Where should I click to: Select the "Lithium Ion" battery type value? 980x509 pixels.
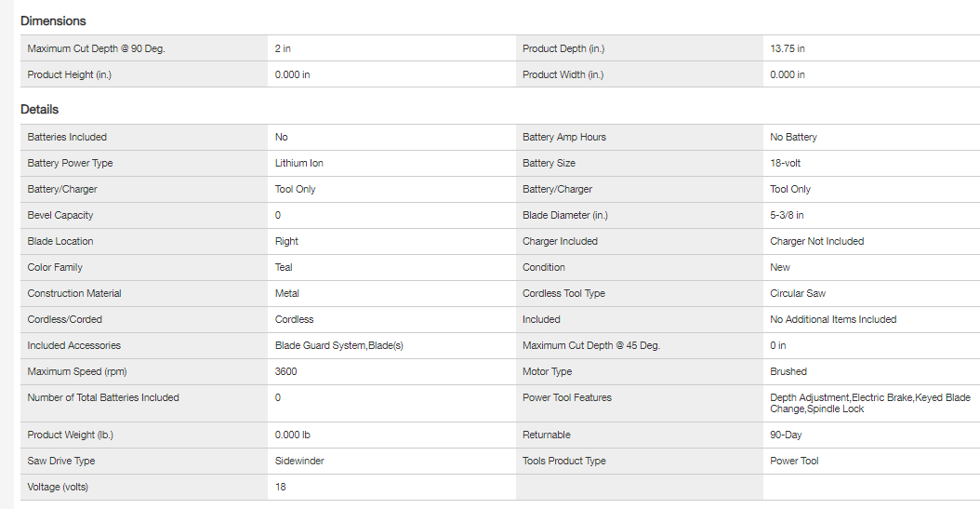point(299,163)
